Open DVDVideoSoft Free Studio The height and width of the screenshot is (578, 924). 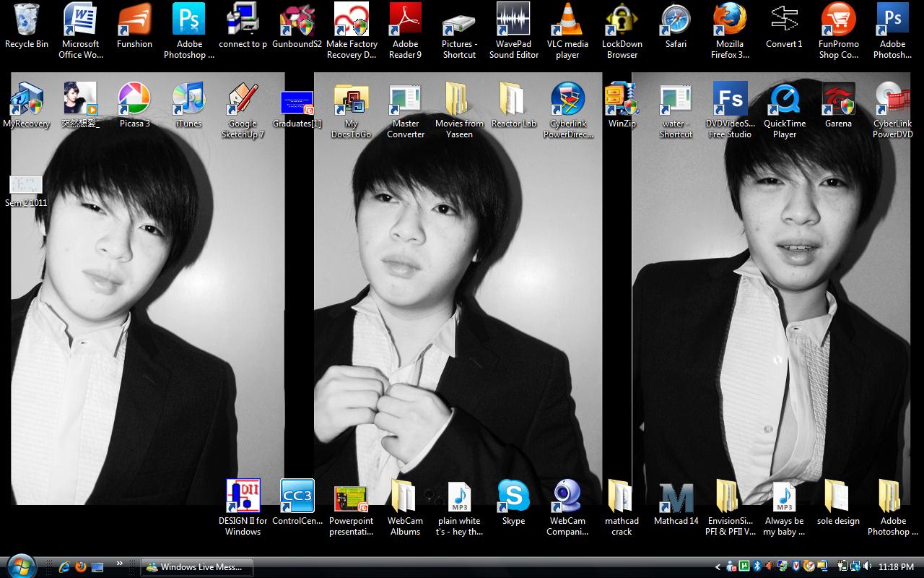(730, 111)
